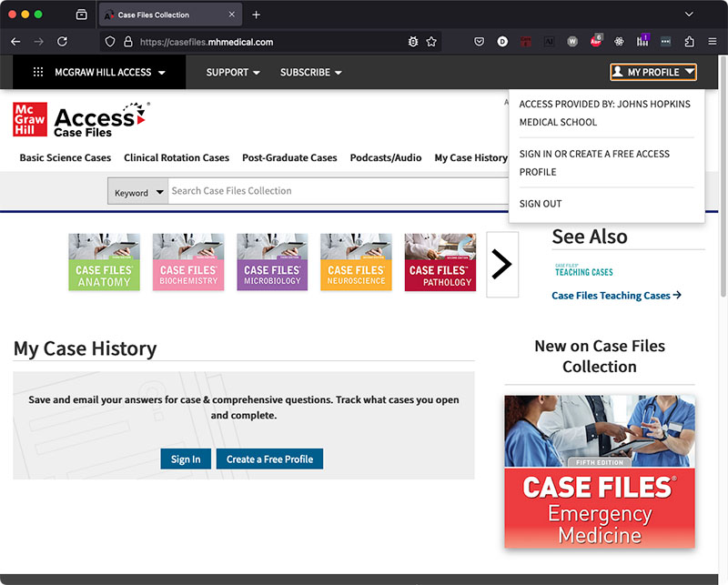This screenshot has width=728, height=585.
Task: Click the atom-shaped extension icon
Action: coord(619,42)
